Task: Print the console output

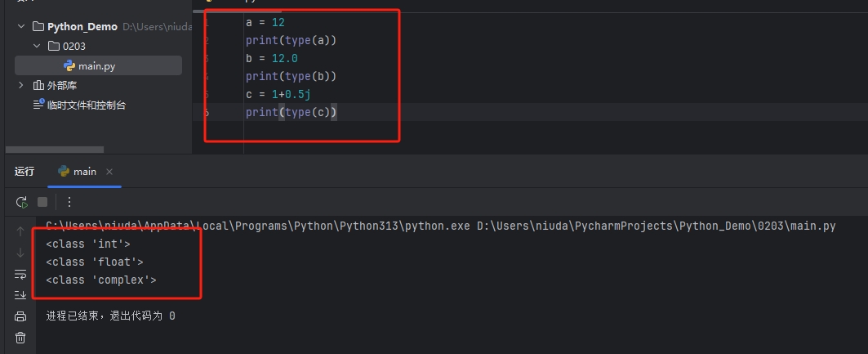Action: (x=21, y=316)
